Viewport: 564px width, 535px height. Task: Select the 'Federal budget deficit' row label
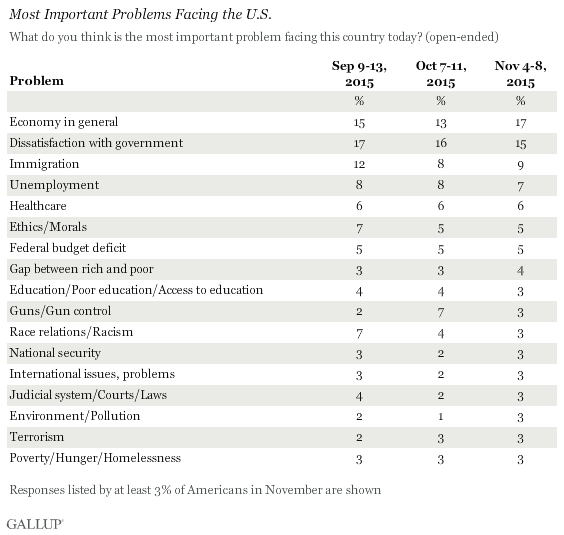point(68,248)
